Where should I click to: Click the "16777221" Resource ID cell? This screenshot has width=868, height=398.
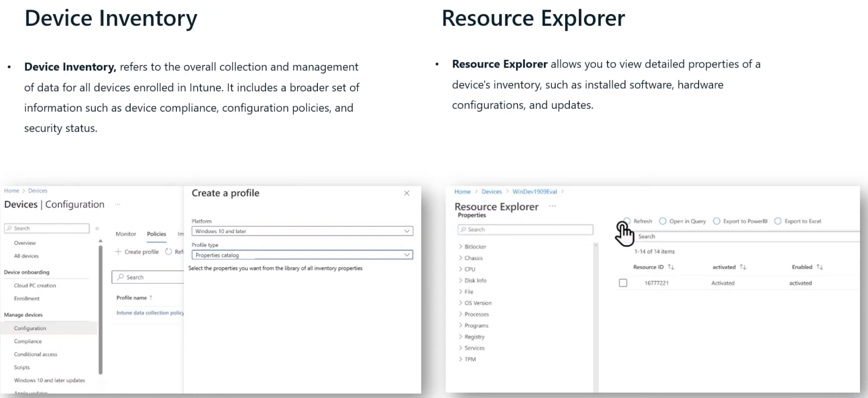coord(656,283)
